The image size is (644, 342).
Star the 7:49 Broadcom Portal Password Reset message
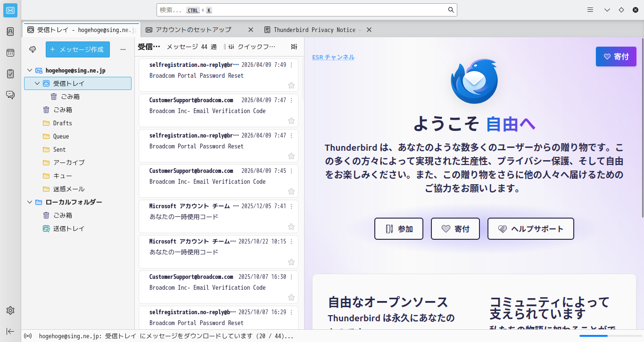tap(291, 85)
